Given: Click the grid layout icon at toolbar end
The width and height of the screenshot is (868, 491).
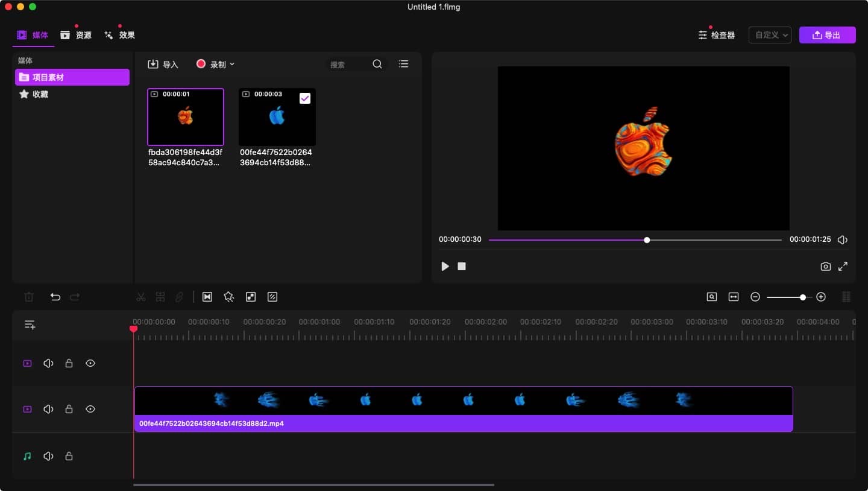Looking at the screenshot, I should point(846,297).
